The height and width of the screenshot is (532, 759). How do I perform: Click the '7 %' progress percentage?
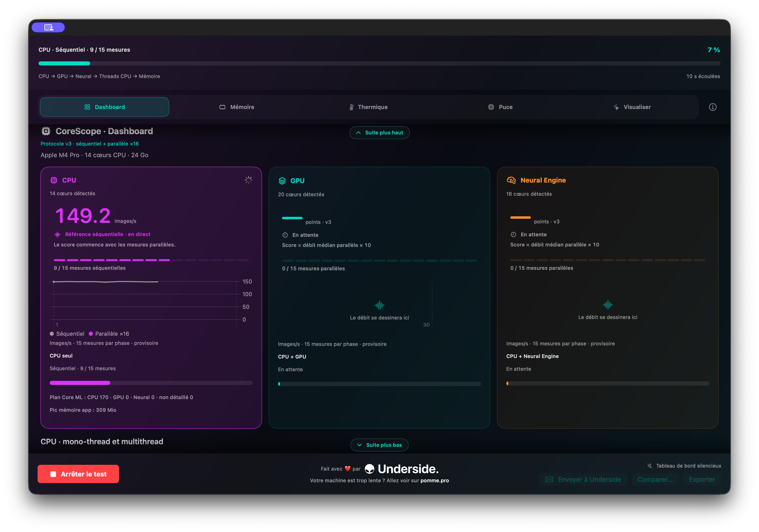click(x=714, y=50)
